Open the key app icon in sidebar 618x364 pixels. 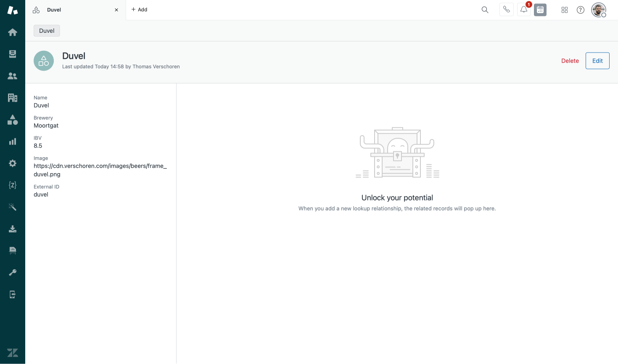tap(13, 272)
